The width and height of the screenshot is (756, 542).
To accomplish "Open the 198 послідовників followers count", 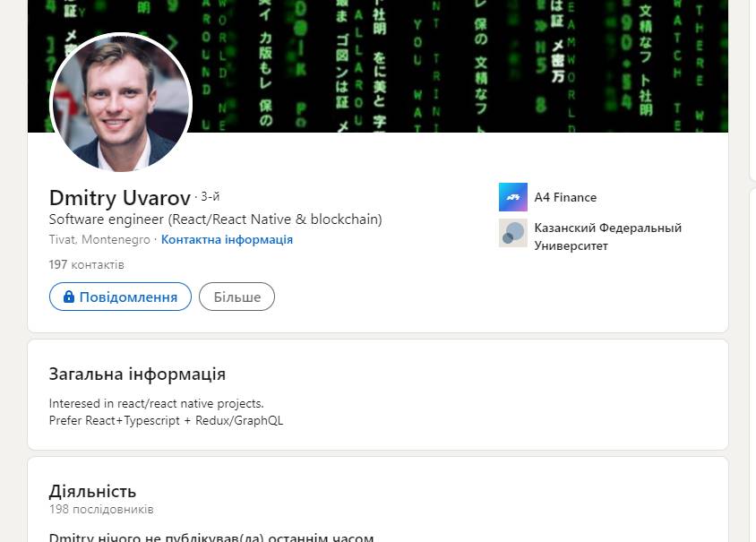I will point(101,510).
